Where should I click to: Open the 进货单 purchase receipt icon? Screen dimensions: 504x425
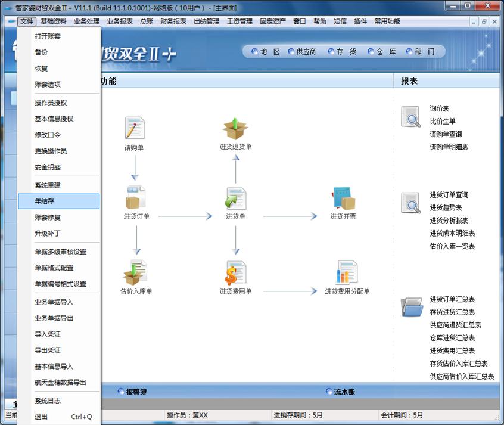point(235,198)
